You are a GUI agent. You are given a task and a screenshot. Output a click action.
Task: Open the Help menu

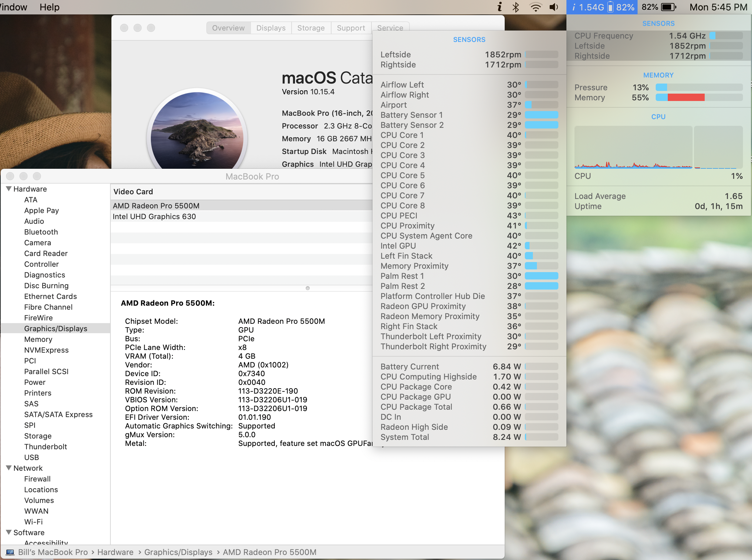coord(49,7)
